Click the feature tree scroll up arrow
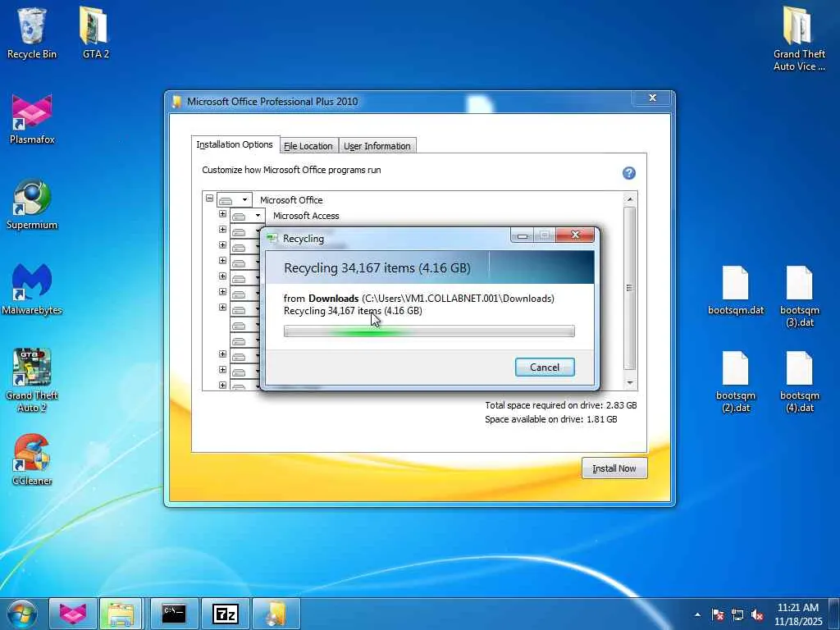This screenshot has height=630, width=840. point(630,199)
